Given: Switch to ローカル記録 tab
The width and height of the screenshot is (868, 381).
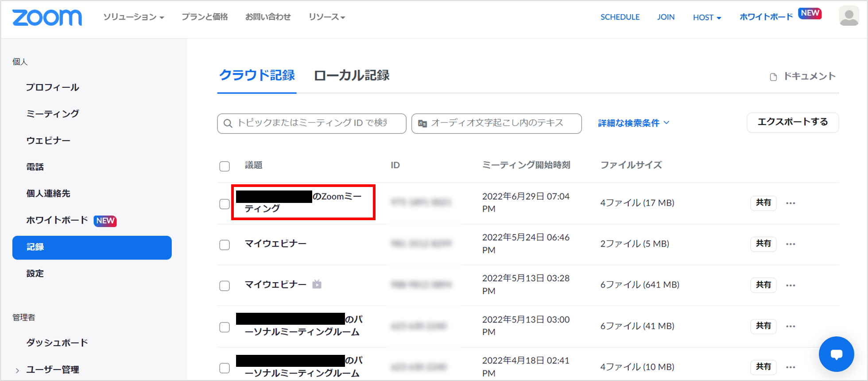Looking at the screenshot, I should pos(352,75).
